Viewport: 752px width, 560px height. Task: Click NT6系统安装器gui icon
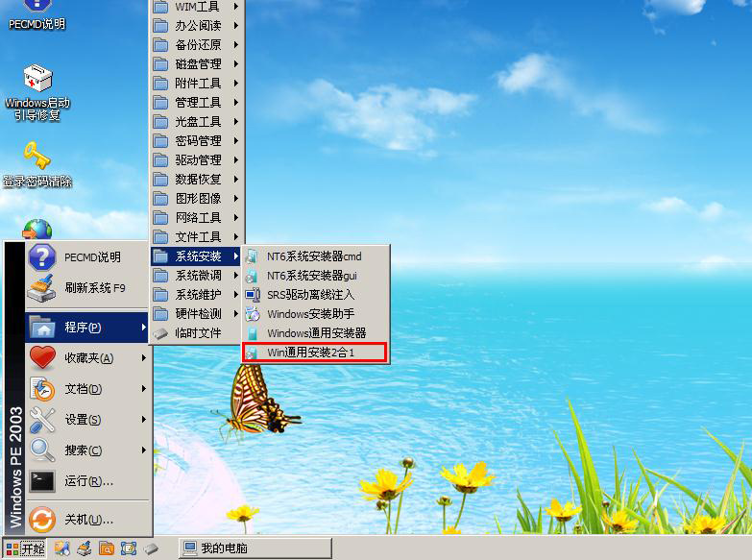click(x=253, y=276)
